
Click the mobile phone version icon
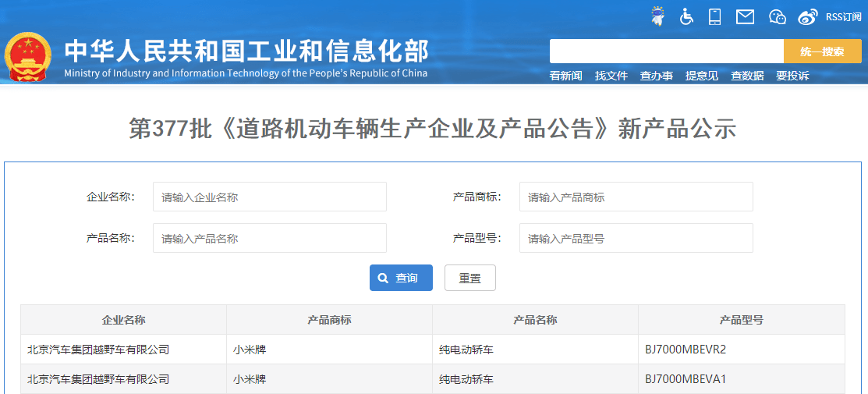714,16
